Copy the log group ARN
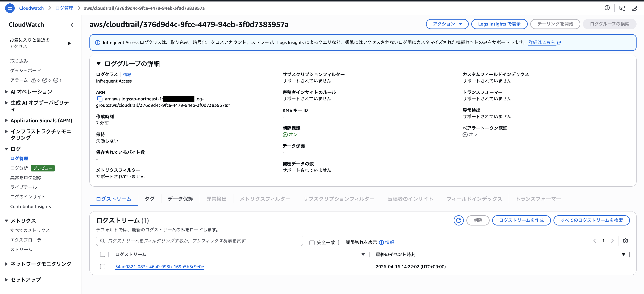Viewport: 644px width, 294px height. [100, 99]
